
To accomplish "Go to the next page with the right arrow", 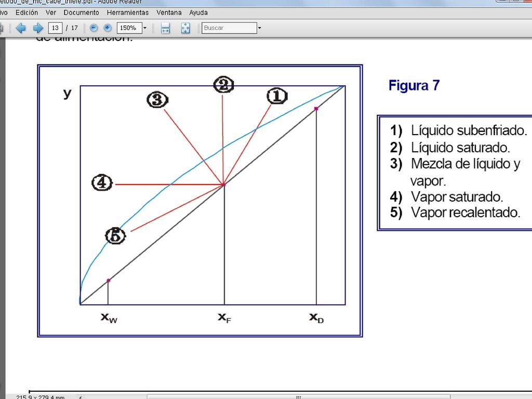I will coord(38,28).
